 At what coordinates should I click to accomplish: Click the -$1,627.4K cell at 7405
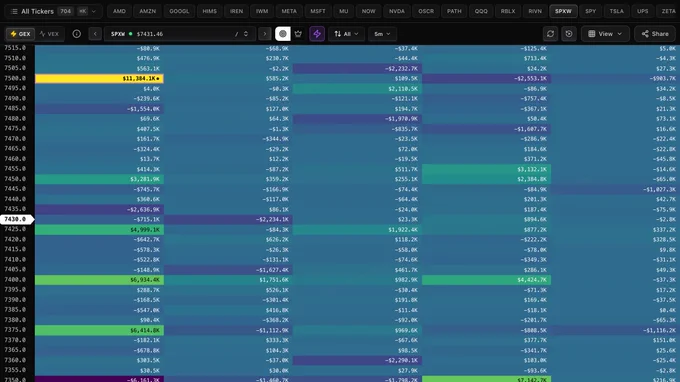click(x=228, y=270)
